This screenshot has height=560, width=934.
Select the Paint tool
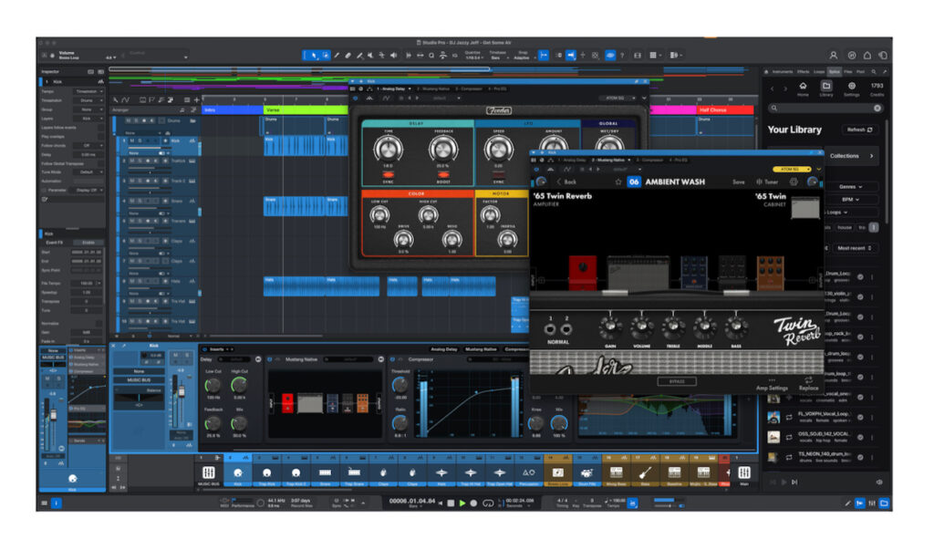click(337, 56)
